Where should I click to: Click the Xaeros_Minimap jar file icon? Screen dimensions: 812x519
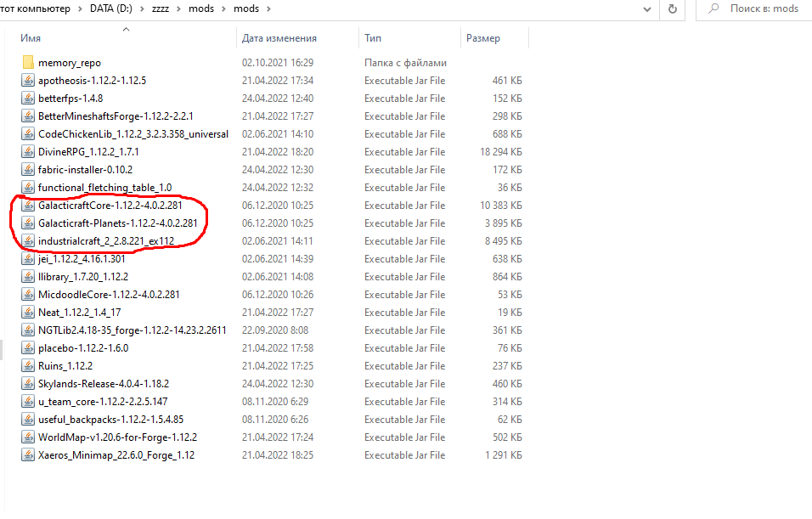tap(28, 455)
